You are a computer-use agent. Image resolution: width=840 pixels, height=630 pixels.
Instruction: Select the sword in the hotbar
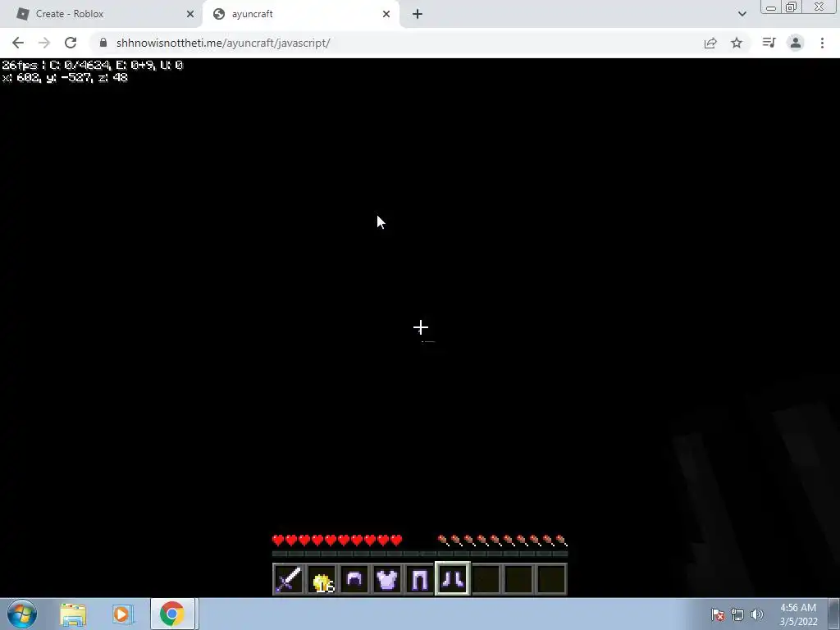(x=288, y=579)
